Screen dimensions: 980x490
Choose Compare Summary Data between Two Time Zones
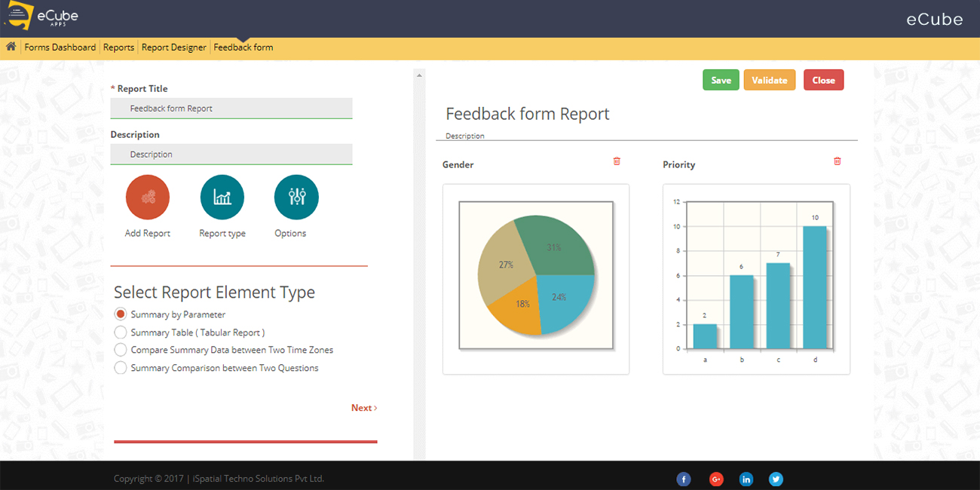[x=121, y=350]
